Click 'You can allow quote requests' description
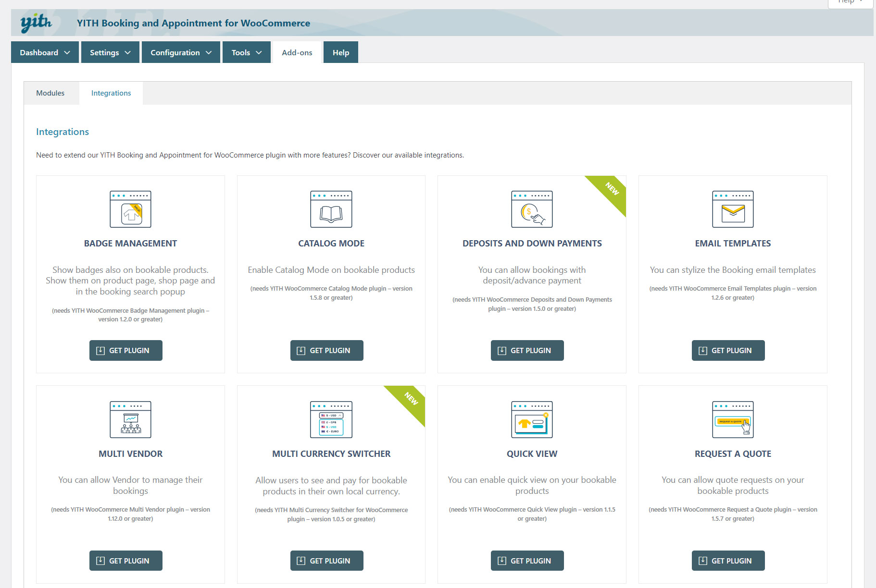Viewport: 876px width, 588px height. click(x=733, y=485)
